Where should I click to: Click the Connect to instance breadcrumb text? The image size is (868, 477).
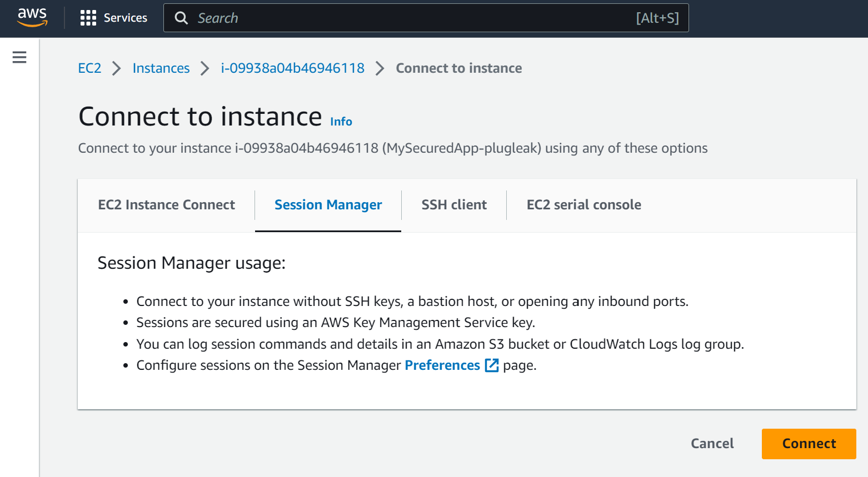[458, 68]
